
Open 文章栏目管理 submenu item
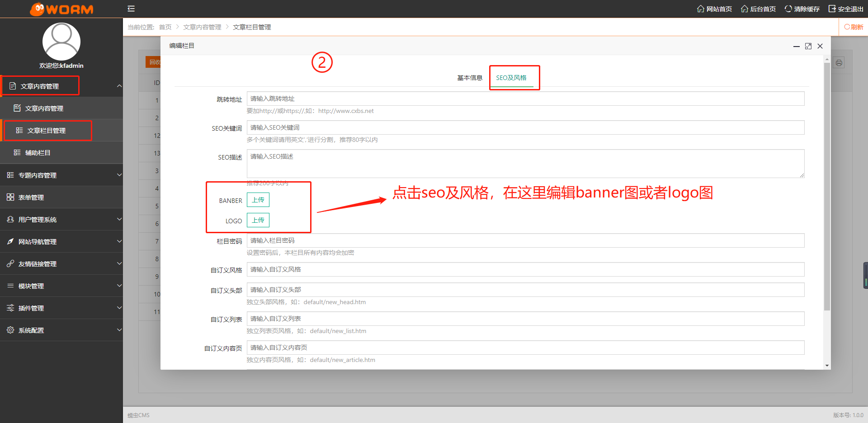point(61,130)
